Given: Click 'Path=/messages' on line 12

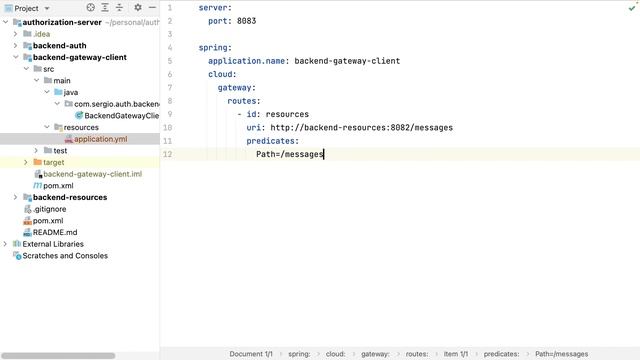Looking at the screenshot, I should click(x=289, y=154).
